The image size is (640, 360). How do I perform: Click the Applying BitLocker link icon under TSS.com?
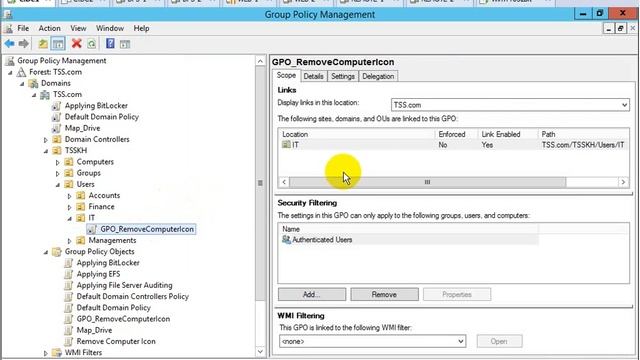coord(57,106)
